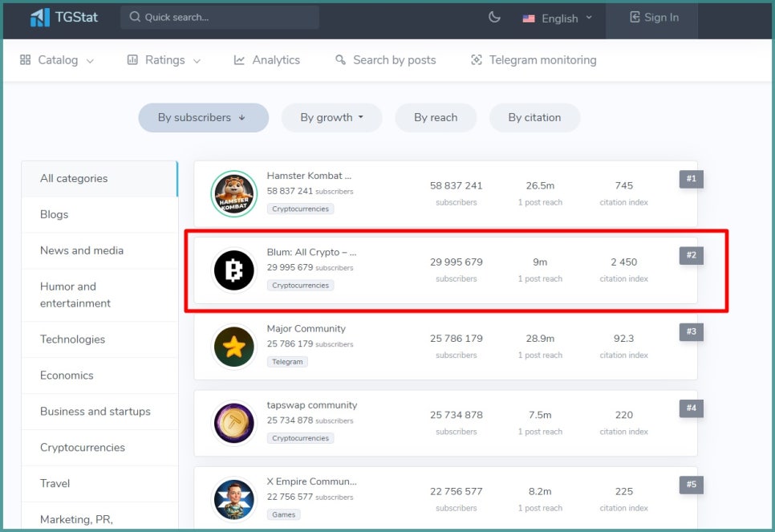The width and height of the screenshot is (775, 532).
Task: Click the magnifier icon in Quick search
Action: pos(135,17)
